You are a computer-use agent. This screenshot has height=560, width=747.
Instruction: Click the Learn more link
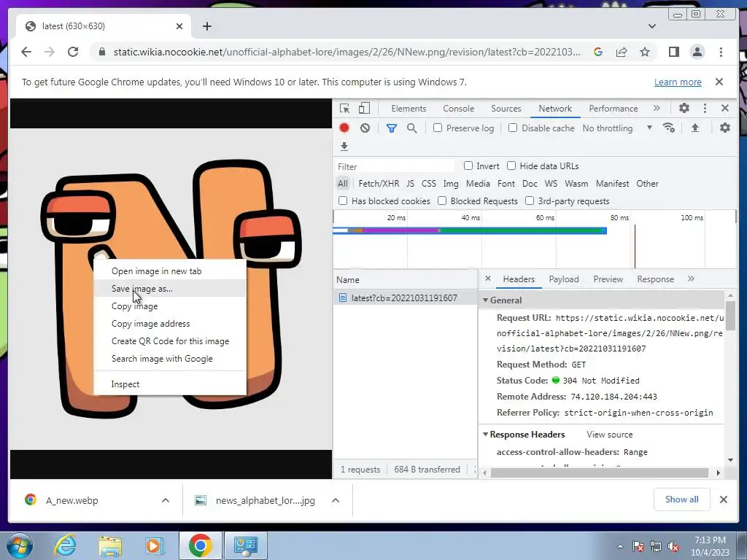[678, 82]
